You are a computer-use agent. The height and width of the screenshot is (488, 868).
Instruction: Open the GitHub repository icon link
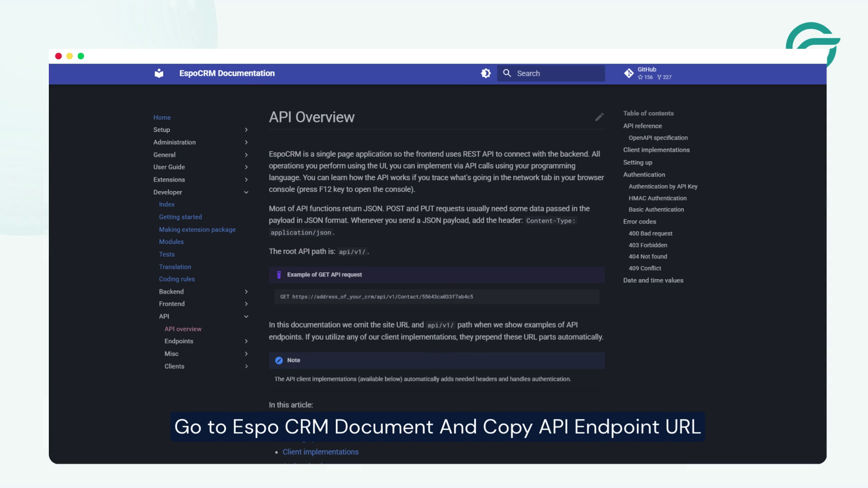(x=628, y=73)
